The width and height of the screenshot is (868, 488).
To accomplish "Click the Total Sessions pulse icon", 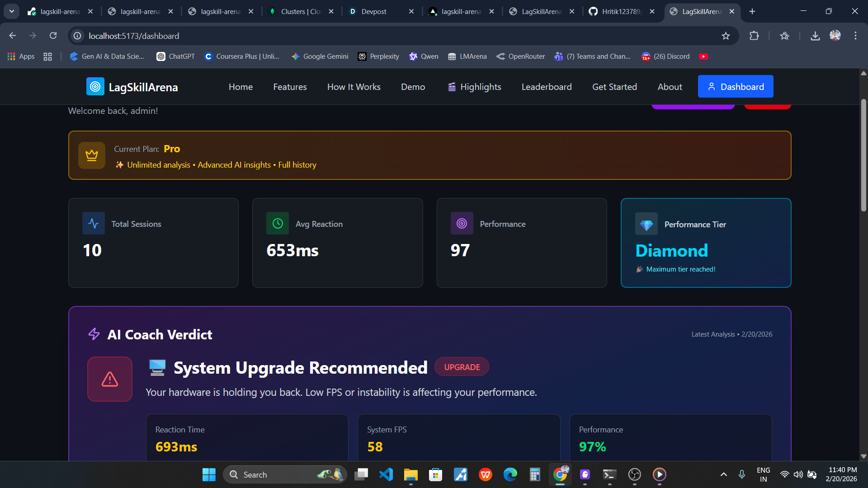I will 94,224.
